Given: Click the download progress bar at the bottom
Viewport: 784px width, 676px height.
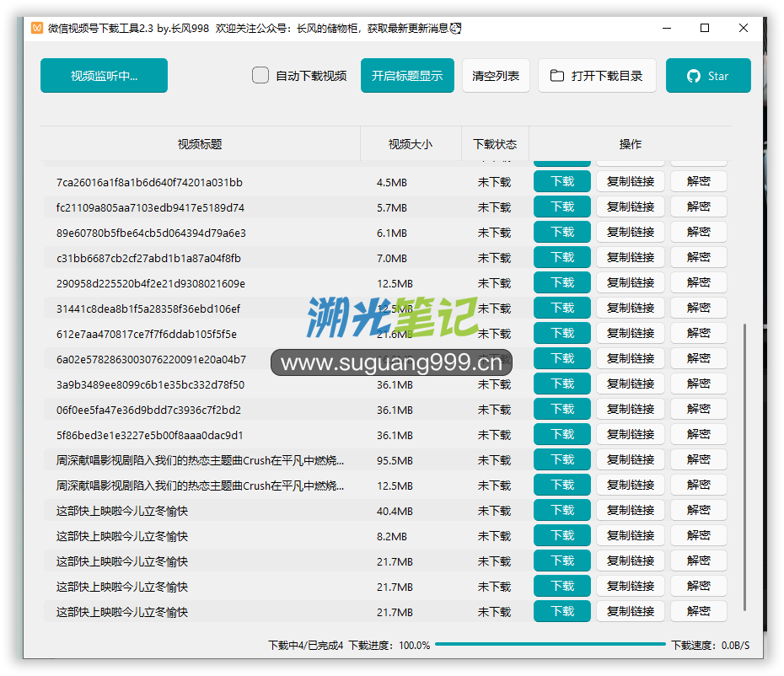Looking at the screenshot, I should click(550, 645).
